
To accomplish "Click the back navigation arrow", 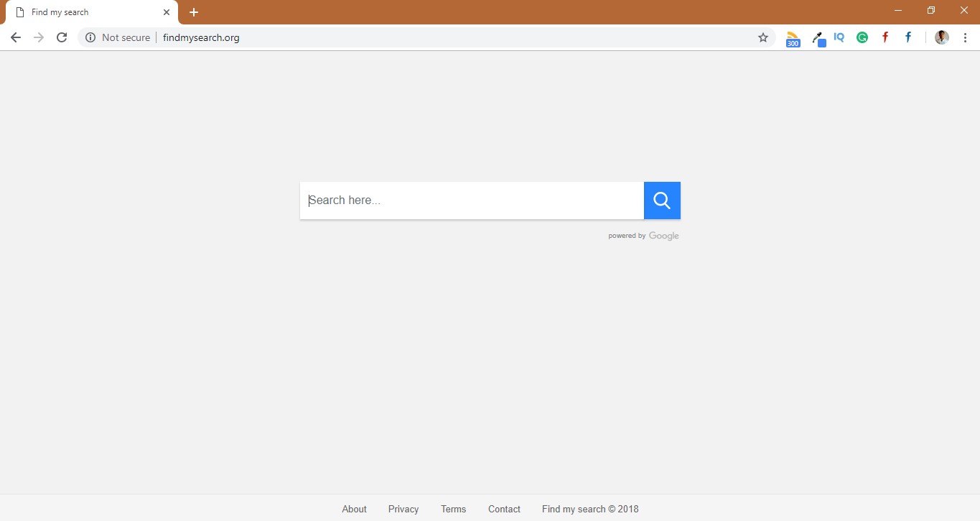I will (x=15, y=37).
